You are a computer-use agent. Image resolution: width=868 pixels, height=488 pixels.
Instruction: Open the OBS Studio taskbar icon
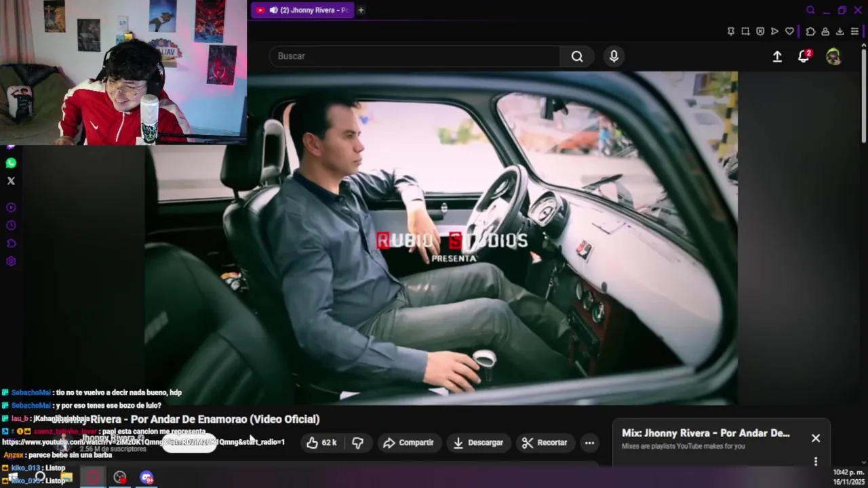click(120, 478)
